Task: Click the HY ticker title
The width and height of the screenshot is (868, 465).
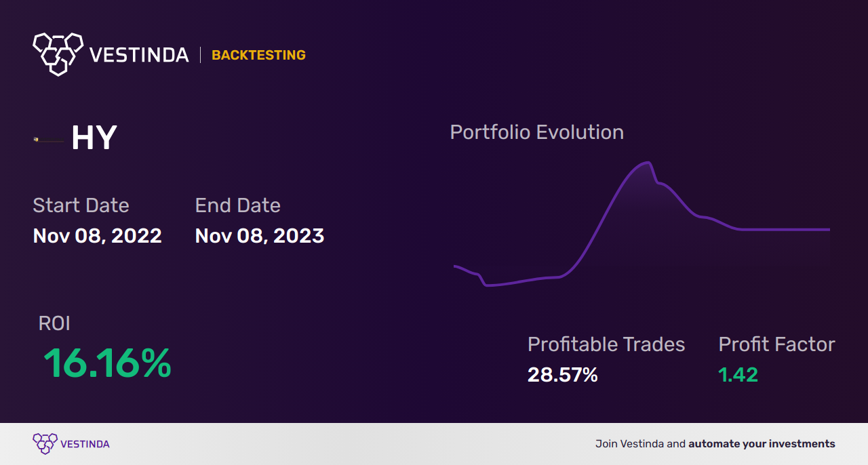Action: point(94,138)
